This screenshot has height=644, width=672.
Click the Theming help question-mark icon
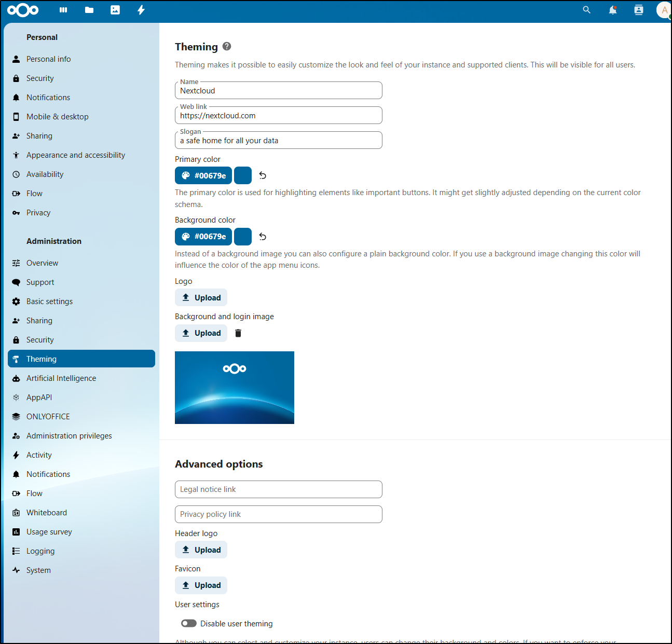coord(227,46)
